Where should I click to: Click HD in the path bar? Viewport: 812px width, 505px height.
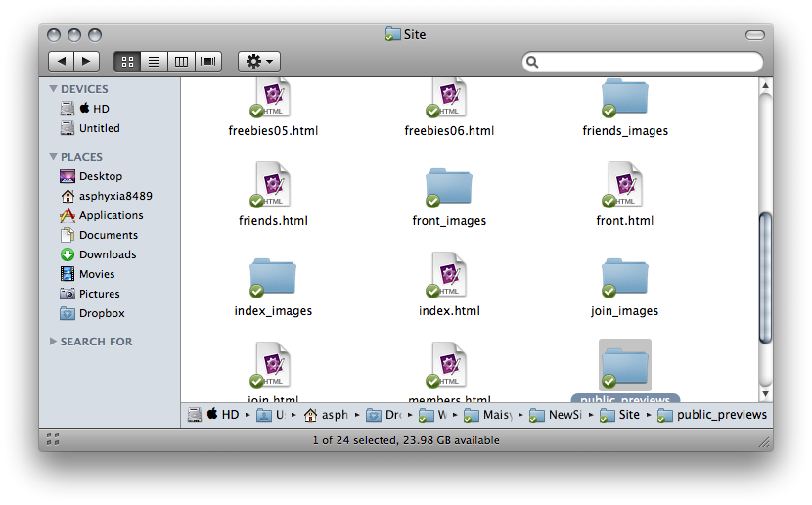click(223, 415)
